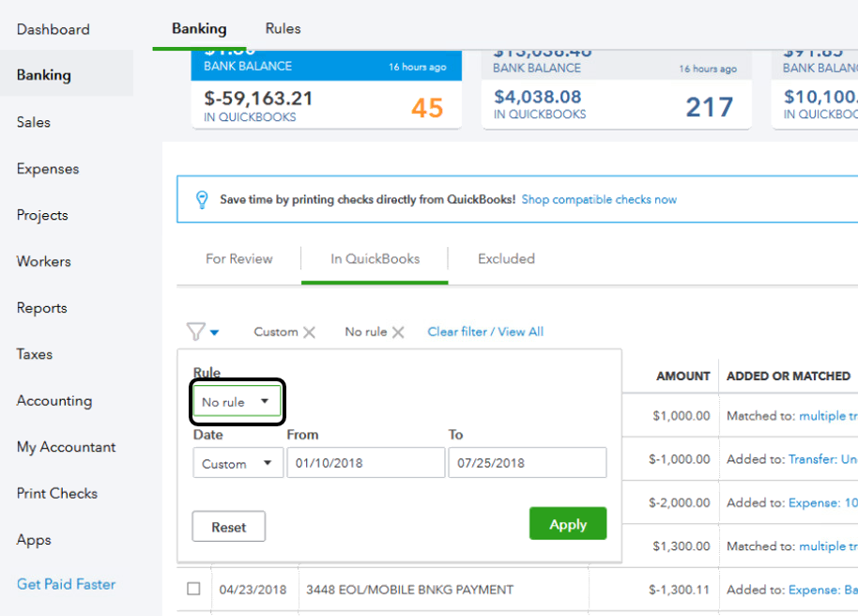858x616 pixels.
Task: Switch to the In QuickBooks tab
Action: (x=375, y=258)
